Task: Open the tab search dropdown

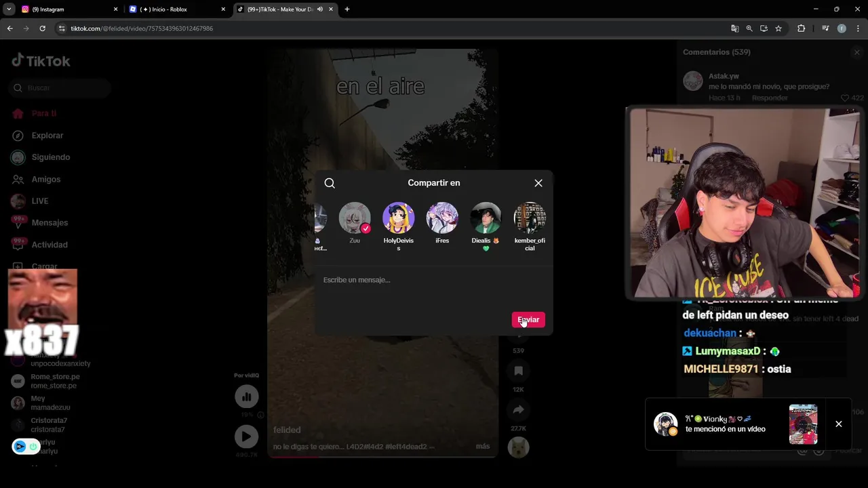Action: pyautogui.click(x=9, y=9)
